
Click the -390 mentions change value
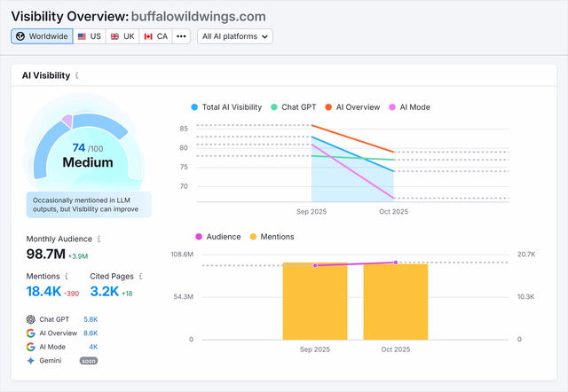click(x=71, y=294)
